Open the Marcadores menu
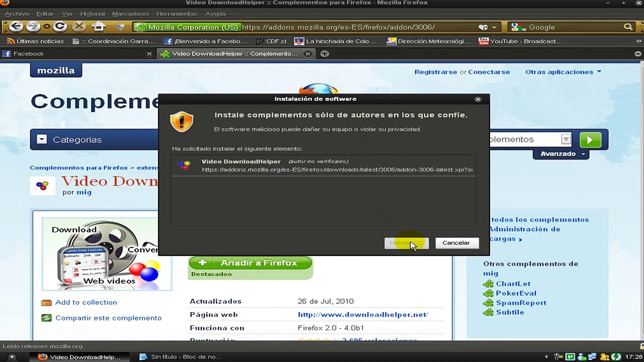644x362 pixels. (x=131, y=14)
